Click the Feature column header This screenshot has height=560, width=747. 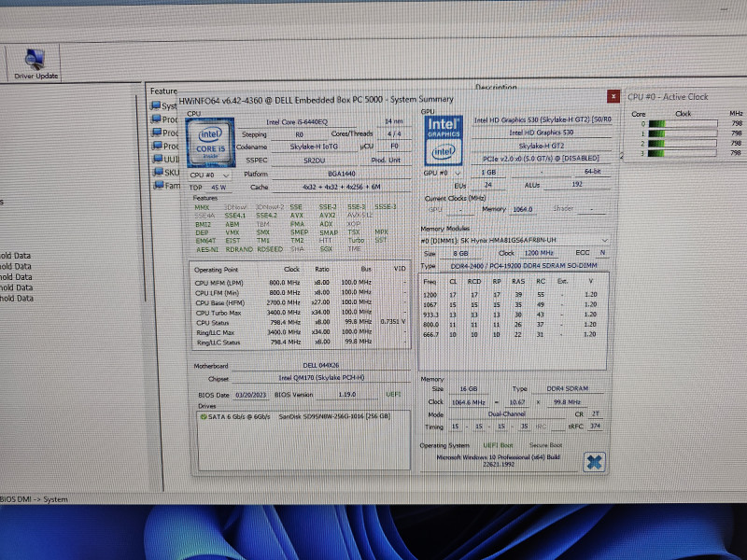(x=163, y=91)
